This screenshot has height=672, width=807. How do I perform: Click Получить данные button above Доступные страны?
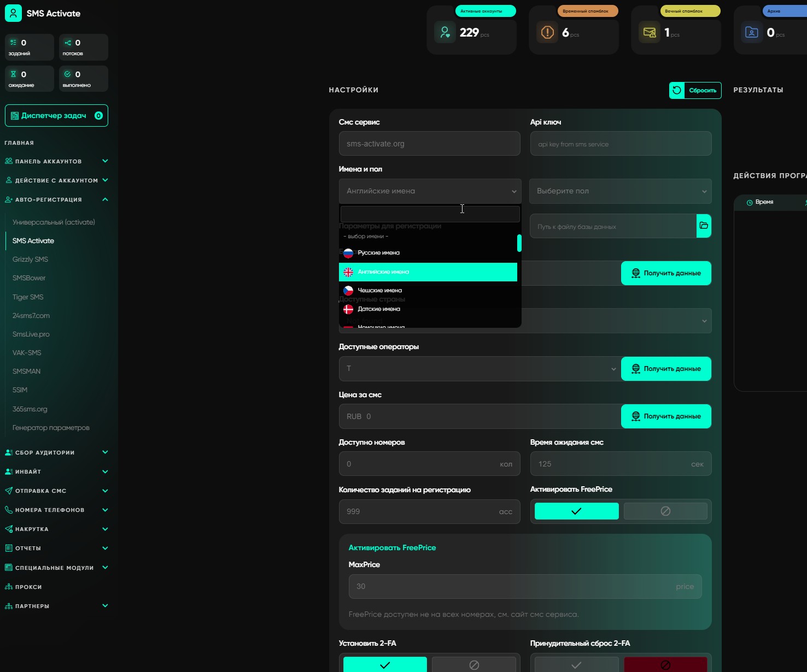(x=666, y=273)
